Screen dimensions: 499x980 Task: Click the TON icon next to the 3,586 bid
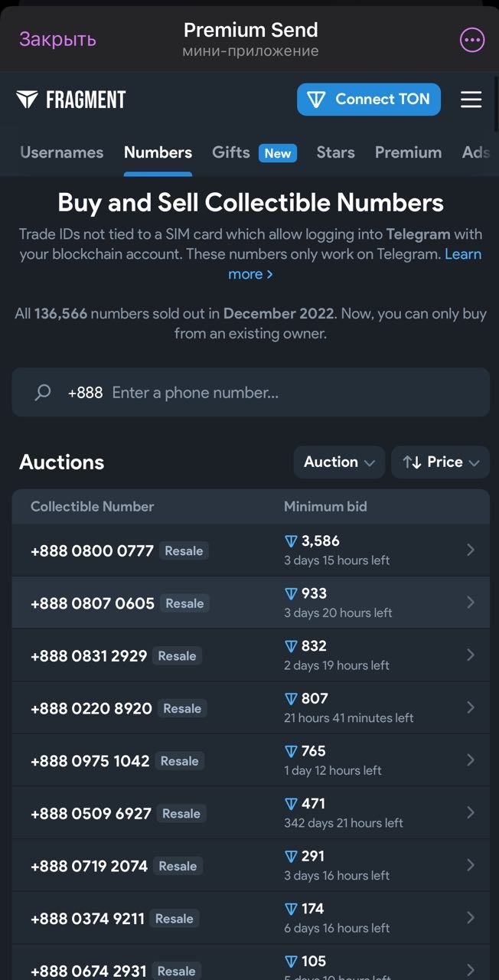point(292,541)
